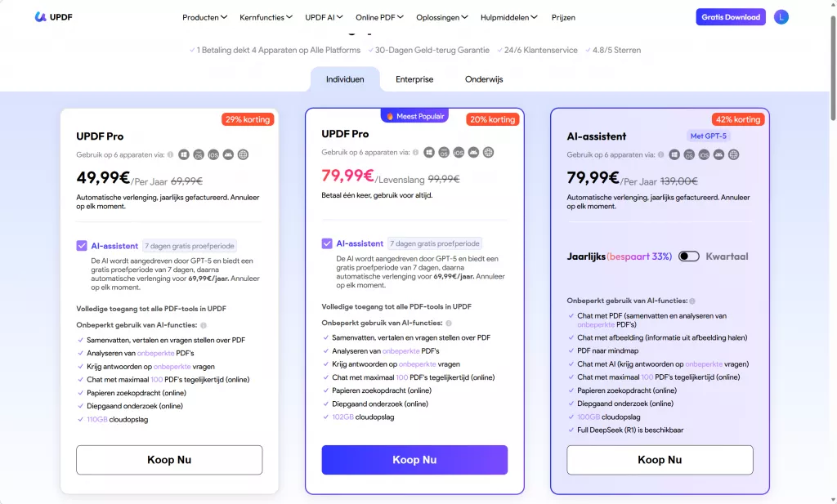Viewport: 837px width, 504px height.
Task: Click Android icon in first UPDF Pro card
Action: tap(228, 154)
